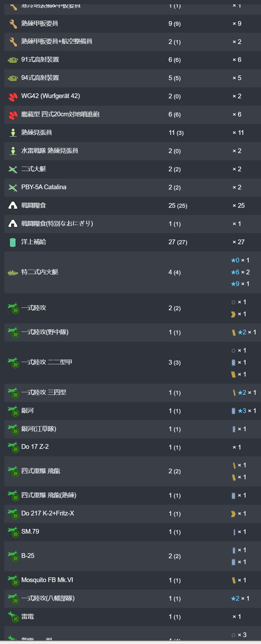Click the ★3 mark in 銀河 row

(x=242, y=411)
